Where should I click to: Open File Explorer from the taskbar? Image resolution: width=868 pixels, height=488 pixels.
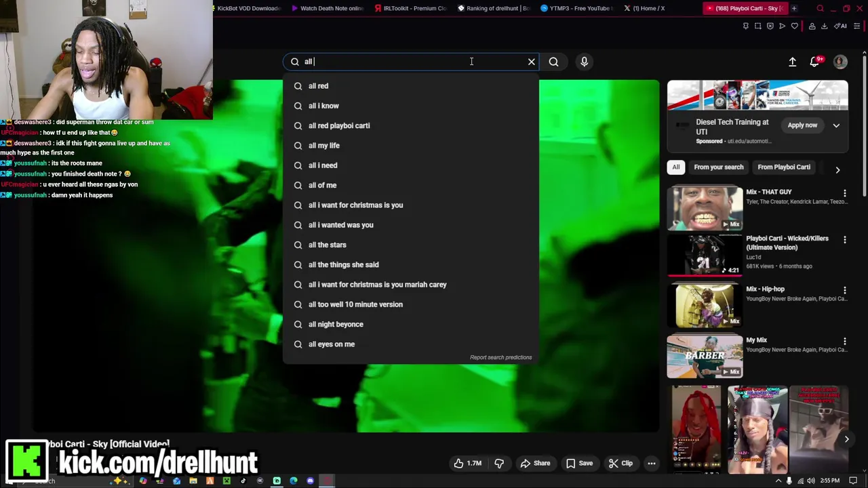[x=193, y=481]
